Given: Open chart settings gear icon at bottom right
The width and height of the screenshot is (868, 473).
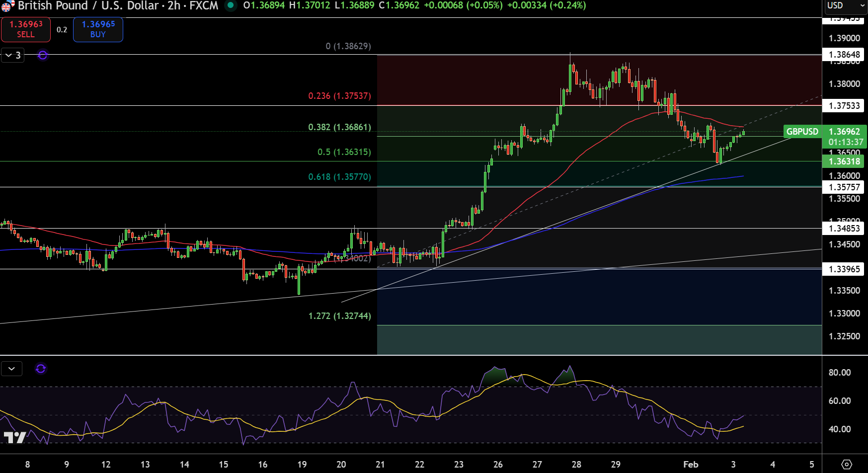Looking at the screenshot, I should click(847, 465).
